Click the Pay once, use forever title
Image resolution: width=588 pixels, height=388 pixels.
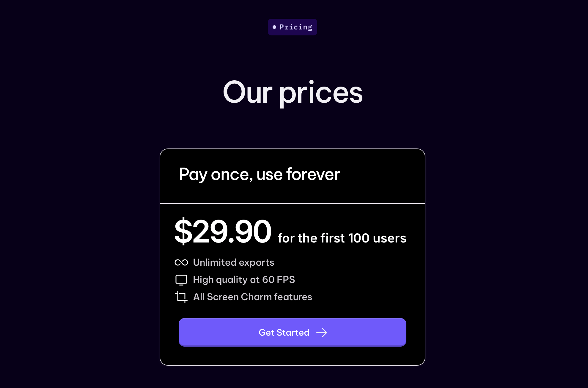click(x=259, y=174)
